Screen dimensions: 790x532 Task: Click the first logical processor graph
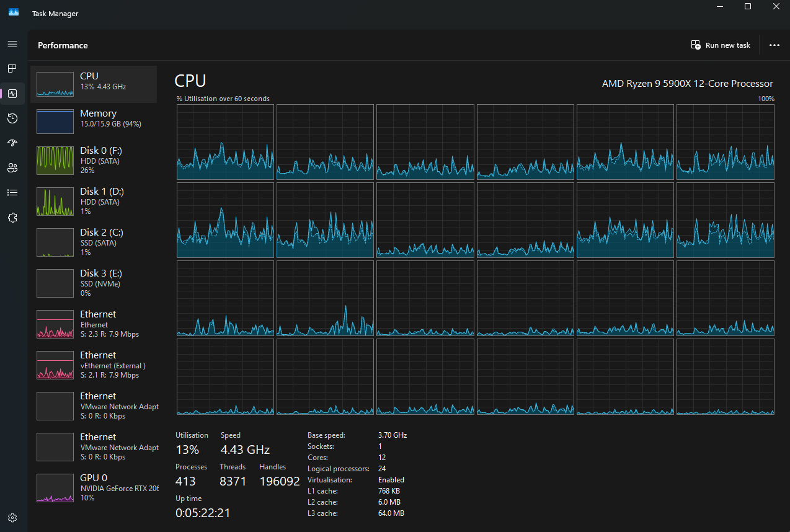point(225,142)
